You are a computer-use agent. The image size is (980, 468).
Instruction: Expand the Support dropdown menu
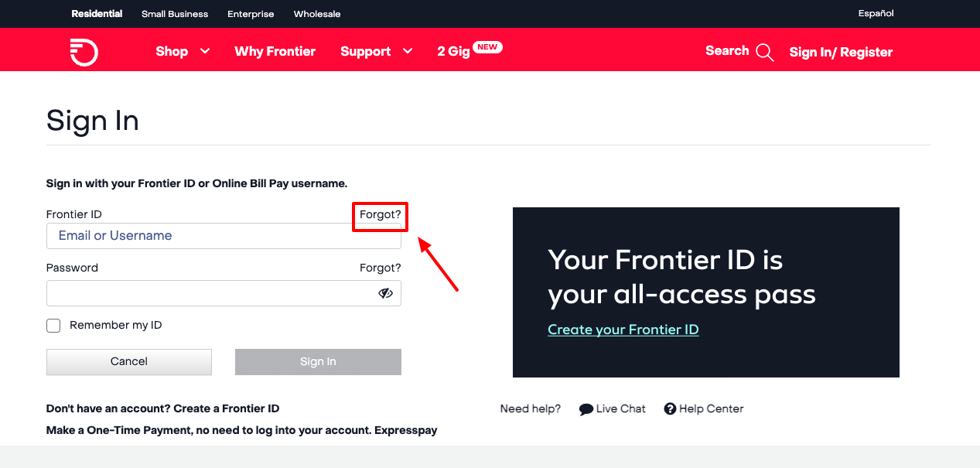tap(375, 51)
